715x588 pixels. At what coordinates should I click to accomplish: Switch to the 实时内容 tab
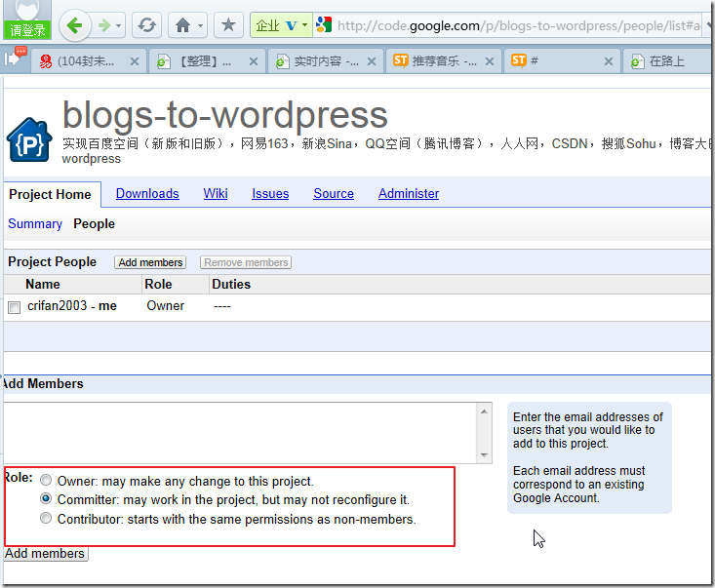(319, 61)
